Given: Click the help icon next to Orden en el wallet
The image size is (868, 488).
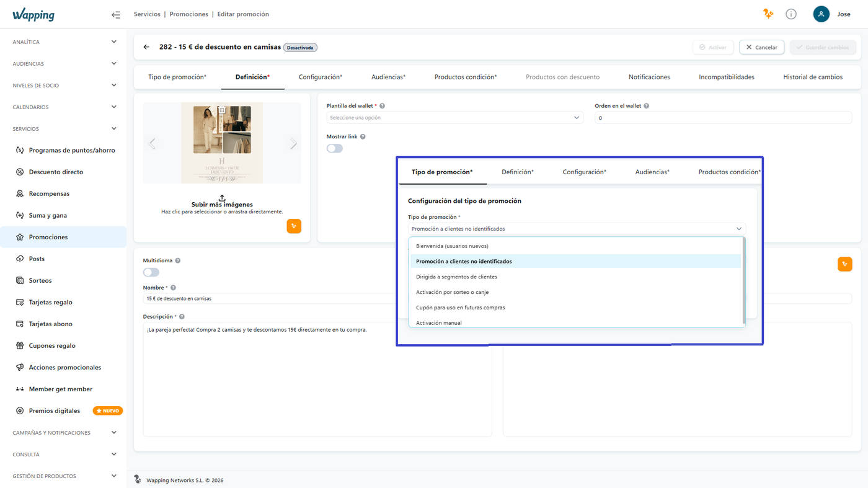Looking at the screenshot, I should coord(647,106).
